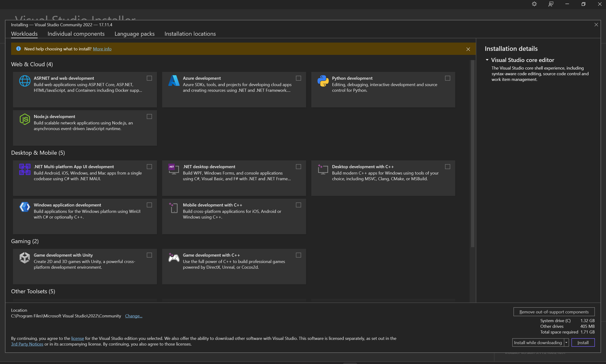Click the Remove out-of-support components button

coord(554,312)
